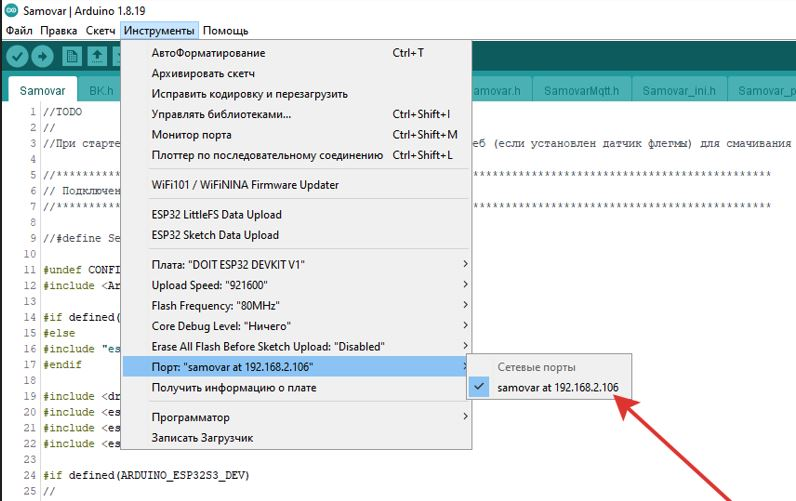Select checked port samovar at 192.168.2.106
The height and width of the screenshot is (501, 796).
(557, 387)
